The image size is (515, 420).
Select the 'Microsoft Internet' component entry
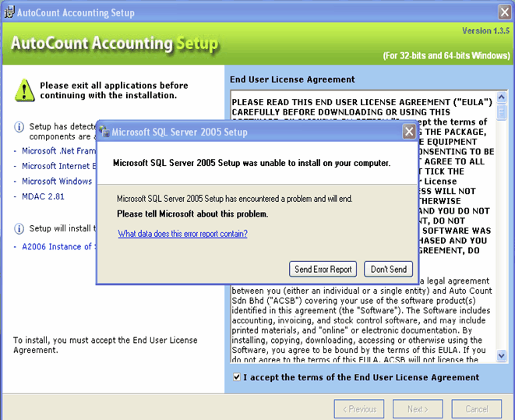coord(59,166)
